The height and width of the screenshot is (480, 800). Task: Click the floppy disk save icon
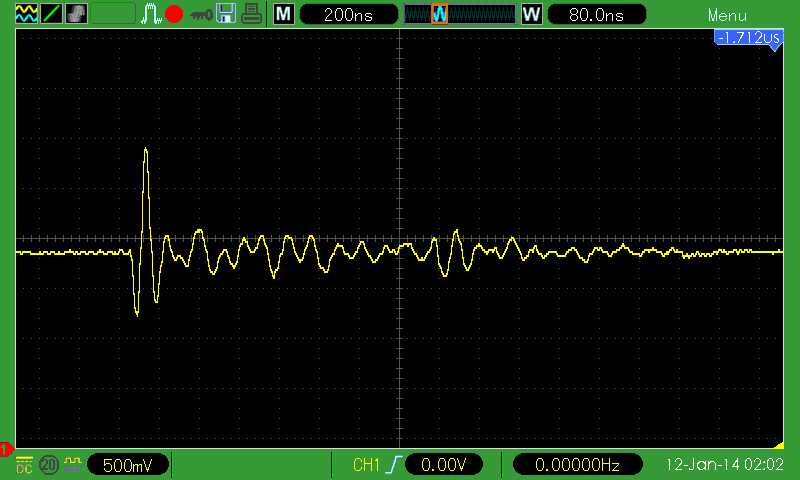[226, 14]
